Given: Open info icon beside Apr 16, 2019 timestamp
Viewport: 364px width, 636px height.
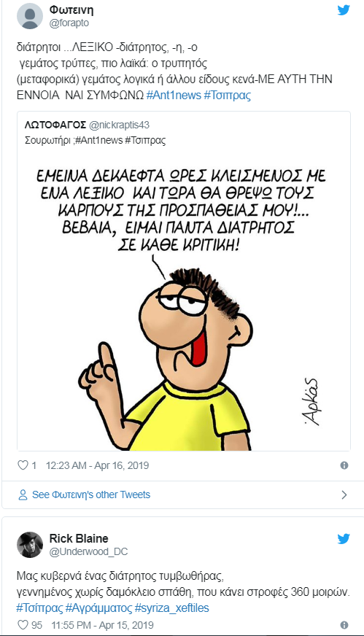Looking at the screenshot, I should coord(344,465).
